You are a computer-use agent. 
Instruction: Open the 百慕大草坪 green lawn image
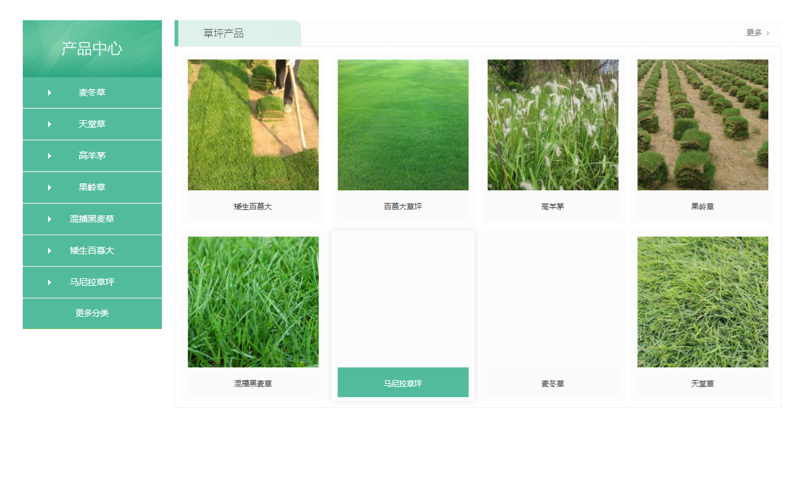coord(403,125)
